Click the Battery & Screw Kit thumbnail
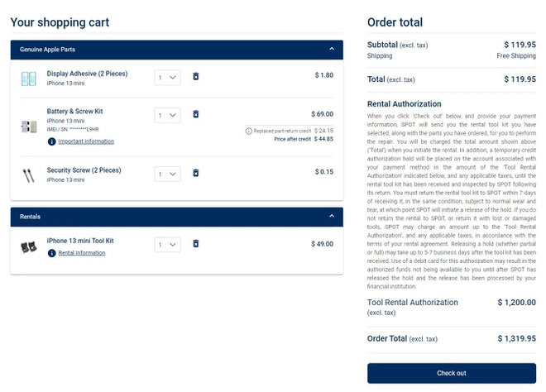Viewport: 546px width, 392px height. (x=28, y=127)
